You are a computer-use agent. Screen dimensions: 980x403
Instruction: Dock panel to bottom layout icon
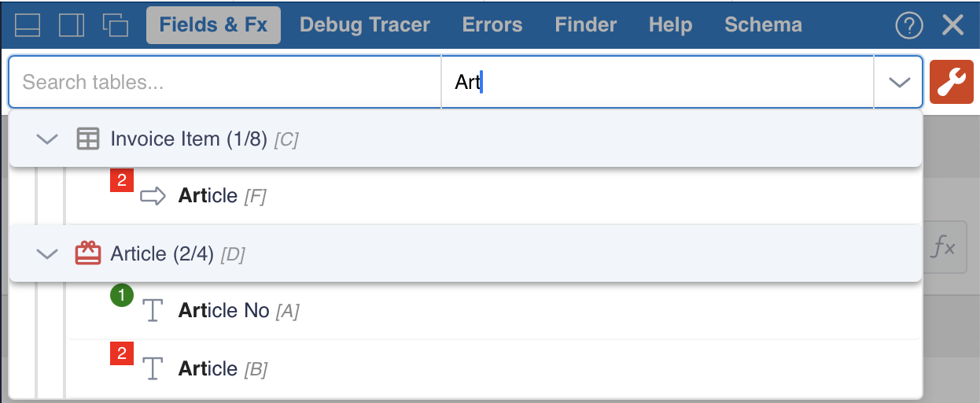28,25
